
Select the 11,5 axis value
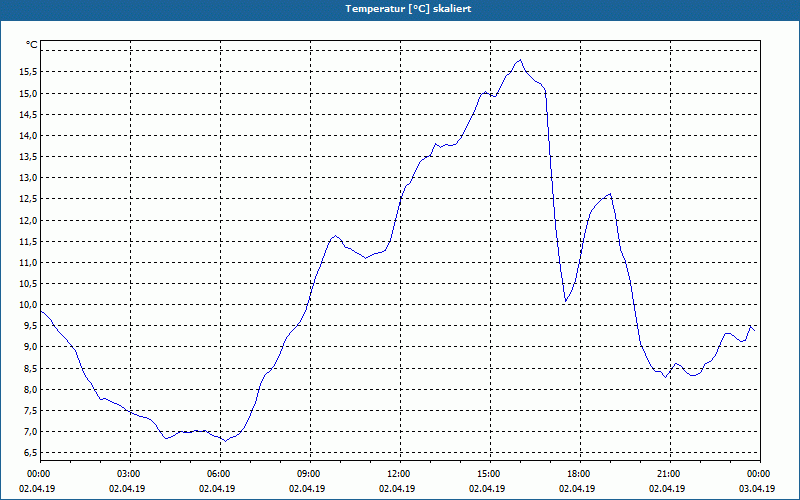[x=28, y=242]
